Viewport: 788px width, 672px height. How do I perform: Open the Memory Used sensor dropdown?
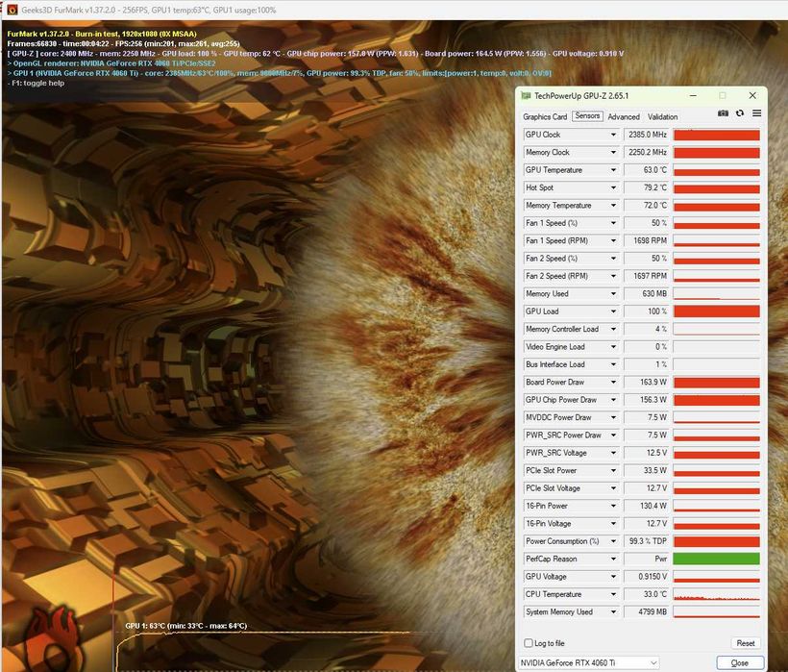[x=613, y=293]
